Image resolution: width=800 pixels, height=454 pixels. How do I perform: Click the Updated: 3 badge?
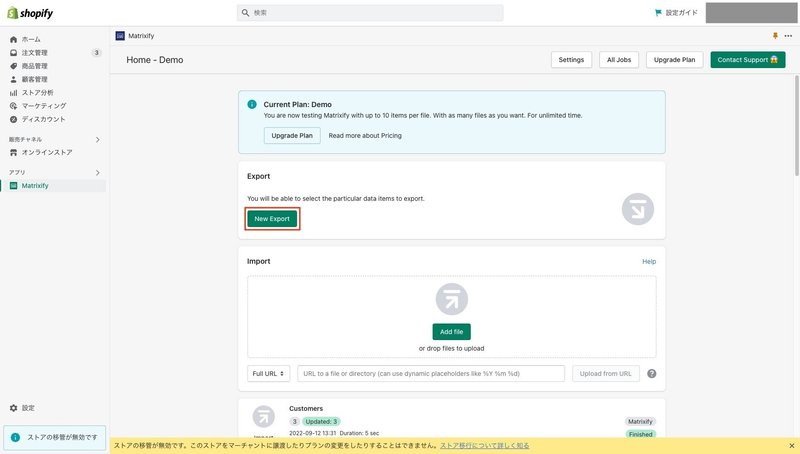pyautogui.click(x=321, y=421)
